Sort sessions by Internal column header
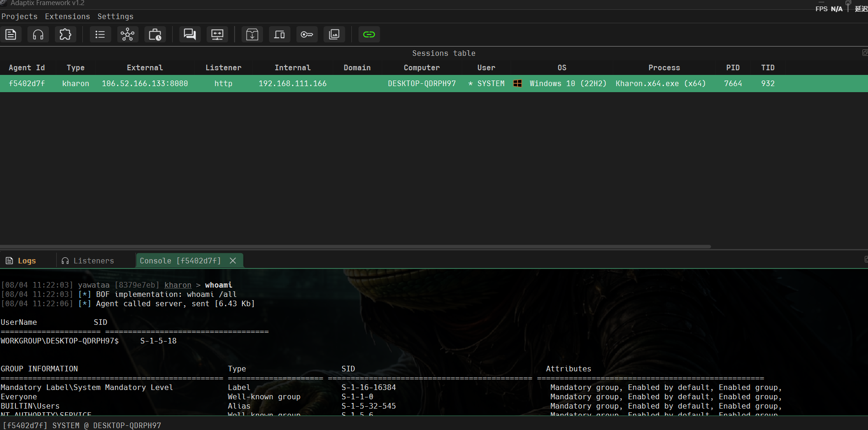This screenshot has width=868, height=430. (x=293, y=68)
